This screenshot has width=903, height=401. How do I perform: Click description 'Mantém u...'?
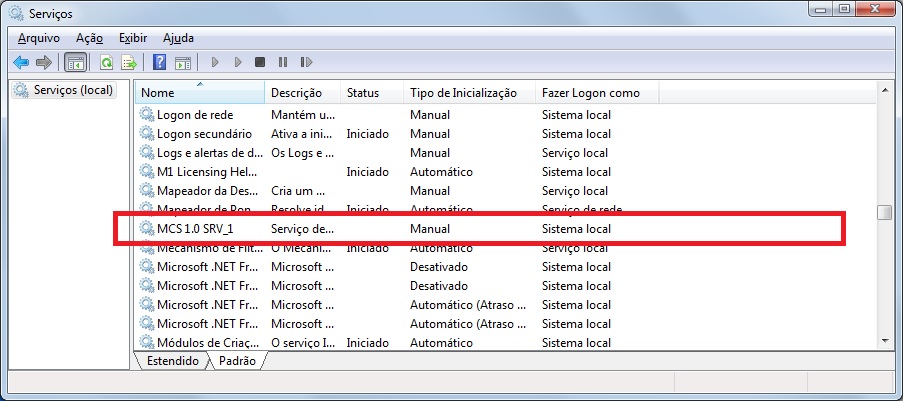click(302, 115)
